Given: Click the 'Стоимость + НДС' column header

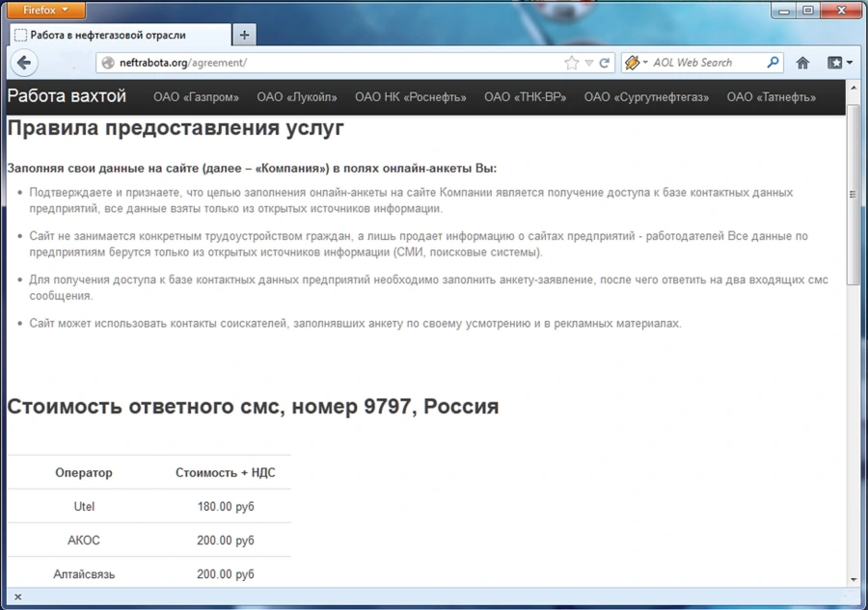Looking at the screenshot, I should pyautogui.click(x=226, y=473).
